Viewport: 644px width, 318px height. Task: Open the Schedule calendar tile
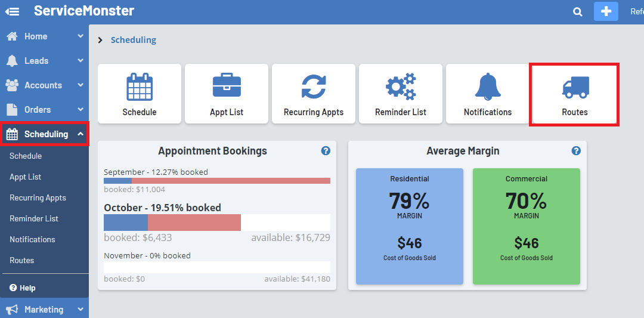(140, 94)
